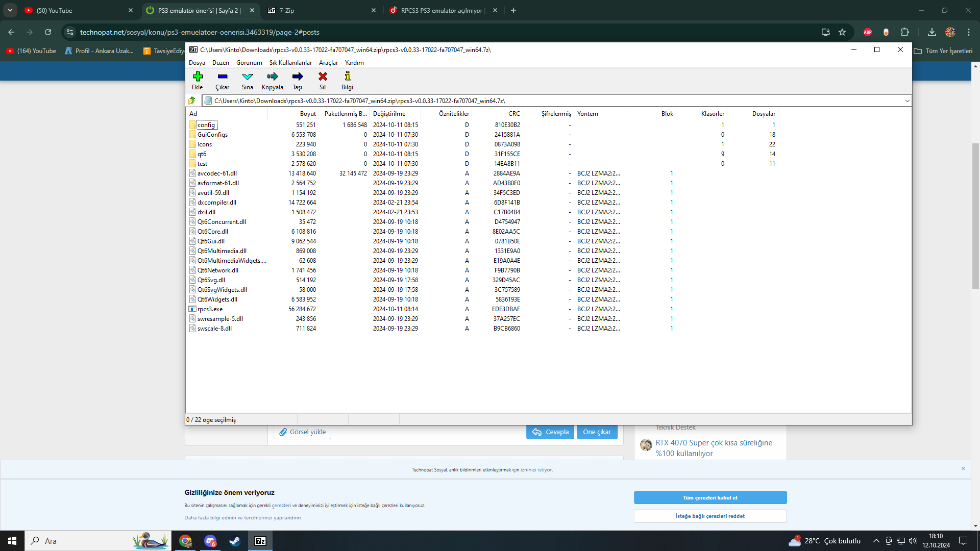Click İsteğe bağlı çerezleri reddet button
This screenshot has width=980, height=551.
pyautogui.click(x=710, y=516)
